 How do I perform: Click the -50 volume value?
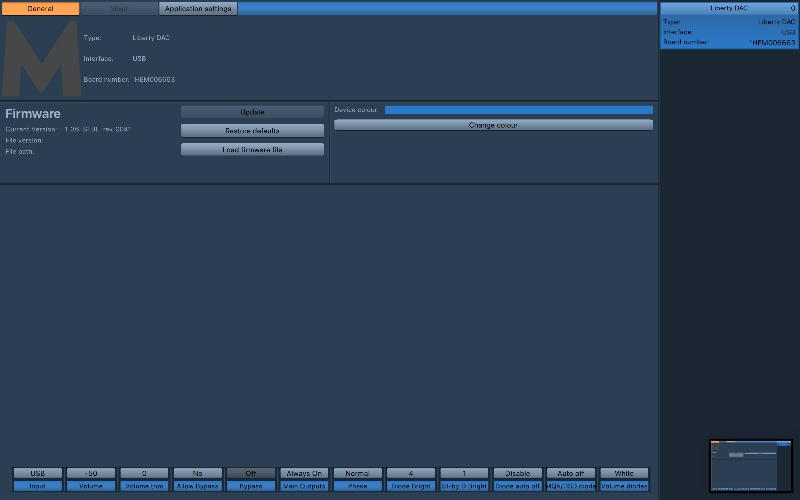click(91, 473)
